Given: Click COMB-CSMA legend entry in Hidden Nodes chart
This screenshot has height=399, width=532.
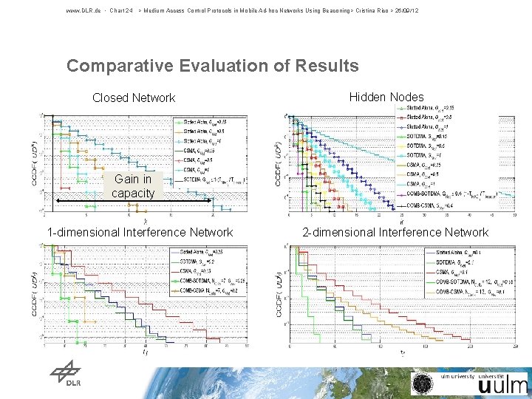Looking at the screenshot, I should point(426,205).
